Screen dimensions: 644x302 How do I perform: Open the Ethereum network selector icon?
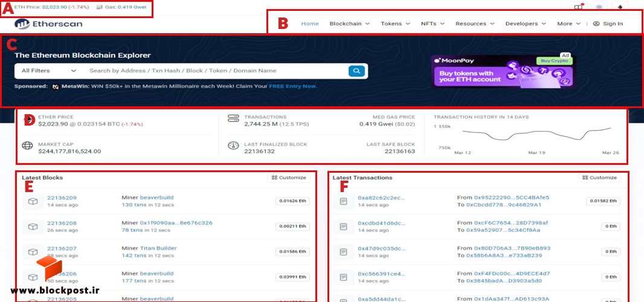coord(620,7)
